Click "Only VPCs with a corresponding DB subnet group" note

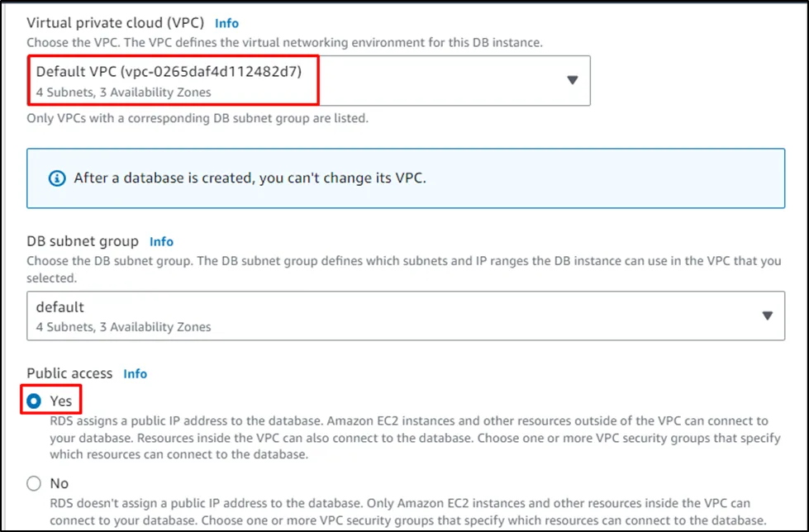pyautogui.click(x=197, y=118)
